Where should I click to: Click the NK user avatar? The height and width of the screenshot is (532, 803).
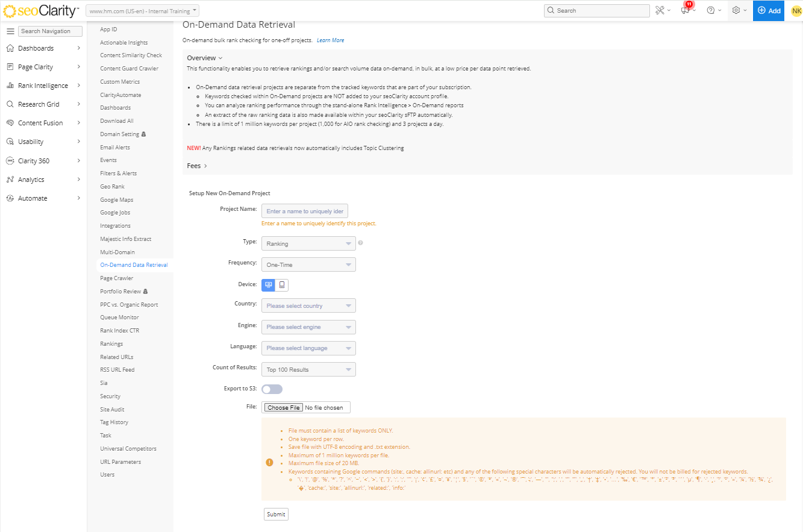(x=796, y=10)
